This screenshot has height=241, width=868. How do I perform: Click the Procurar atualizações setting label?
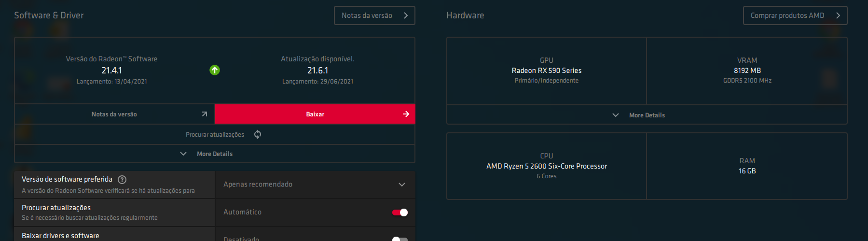tap(56, 208)
